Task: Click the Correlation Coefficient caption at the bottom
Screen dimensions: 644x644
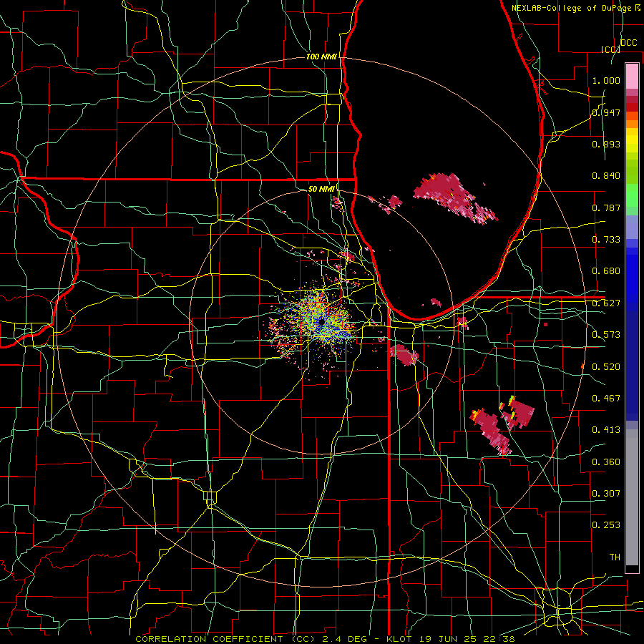Action: [325, 639]
